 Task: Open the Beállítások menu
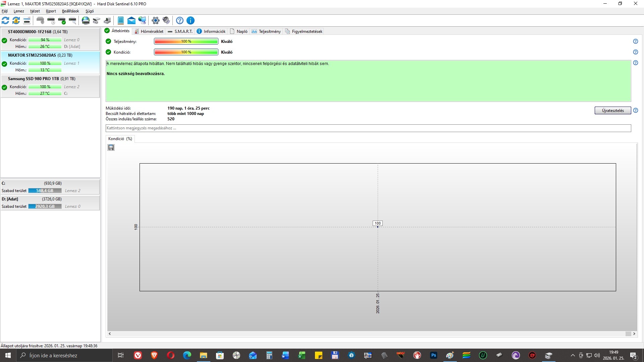[70, 11]
